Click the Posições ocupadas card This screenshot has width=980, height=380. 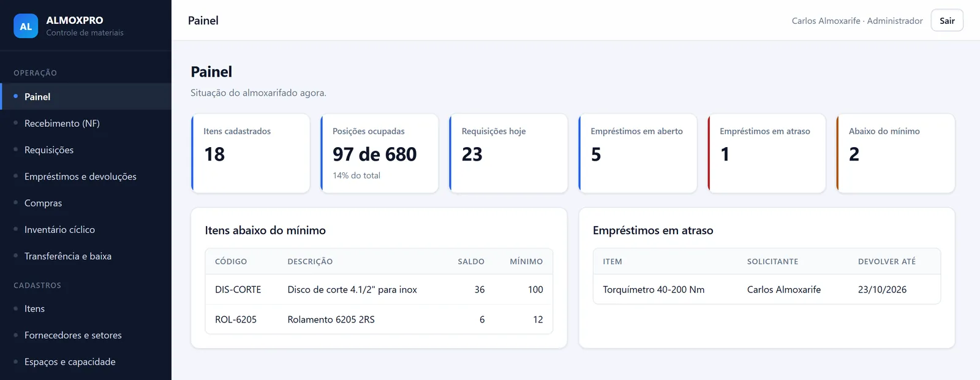(379, 153)
